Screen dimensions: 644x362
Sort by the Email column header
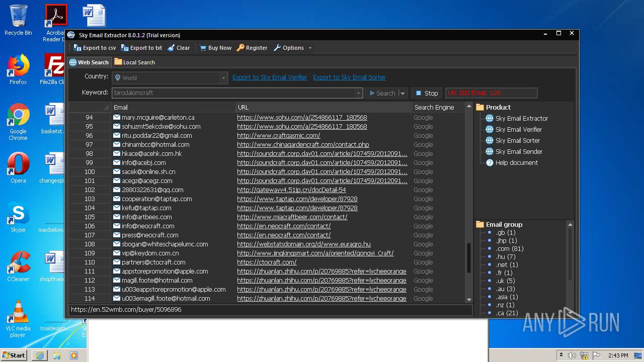click(173, 107)
